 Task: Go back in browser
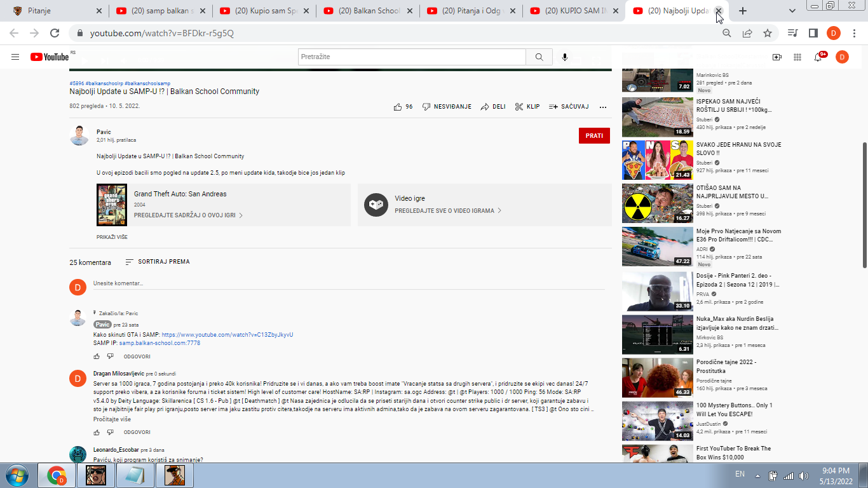pyautogui.click(x=14, y=33)
